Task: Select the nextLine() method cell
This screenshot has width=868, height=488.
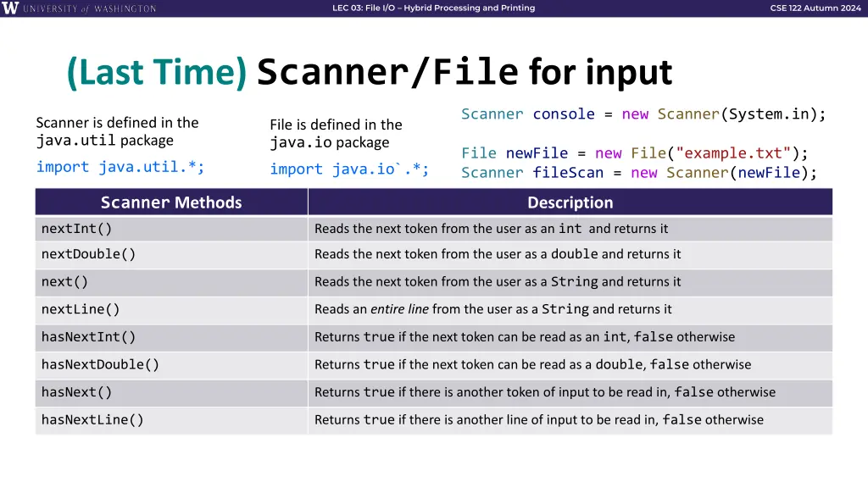Action: pyautogui.click(x=171, y=310)
